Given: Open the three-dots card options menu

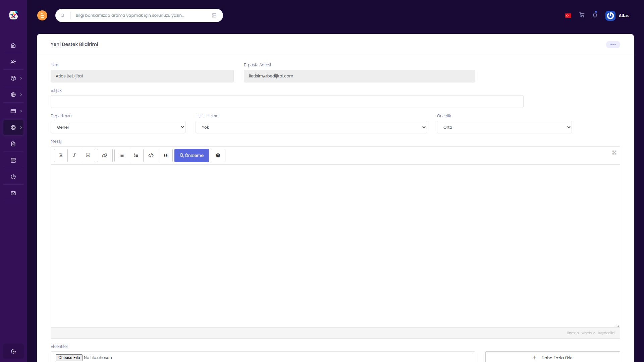Looking at the screenshot, I should [x=613, y=45].
